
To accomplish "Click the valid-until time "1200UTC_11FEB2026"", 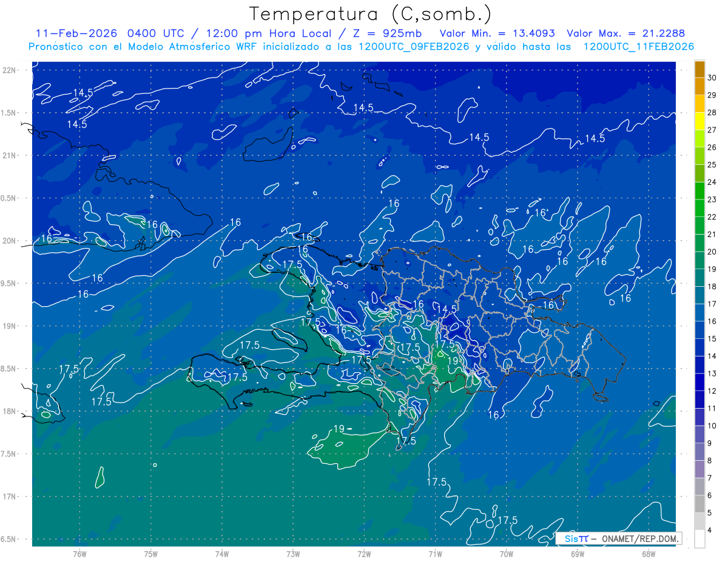I will tap(638, 47).
